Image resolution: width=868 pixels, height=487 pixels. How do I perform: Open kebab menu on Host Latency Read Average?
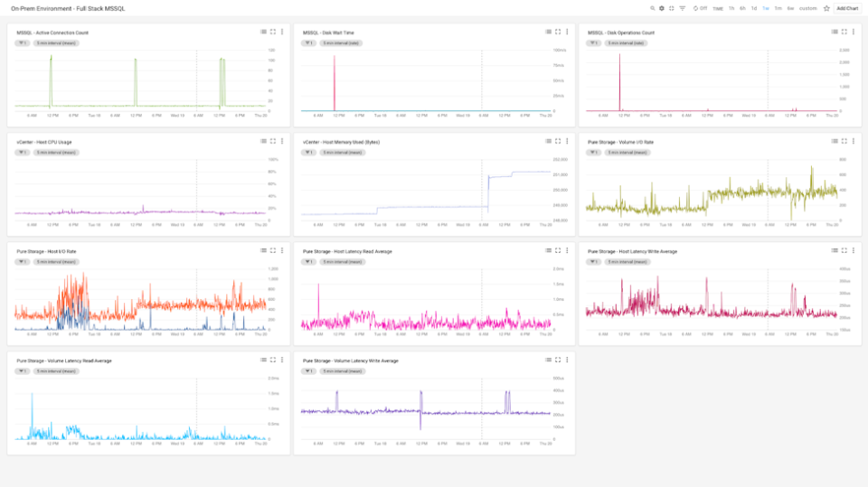(568, 251)
